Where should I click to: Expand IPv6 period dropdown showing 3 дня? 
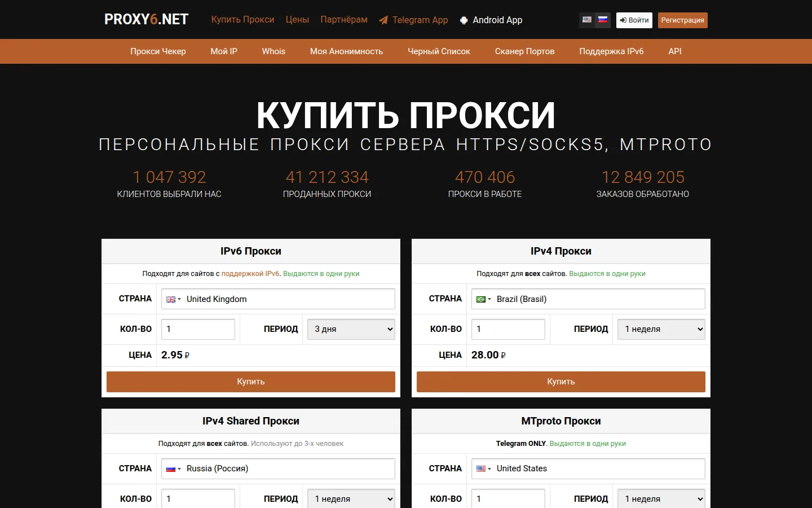(351, 329)
